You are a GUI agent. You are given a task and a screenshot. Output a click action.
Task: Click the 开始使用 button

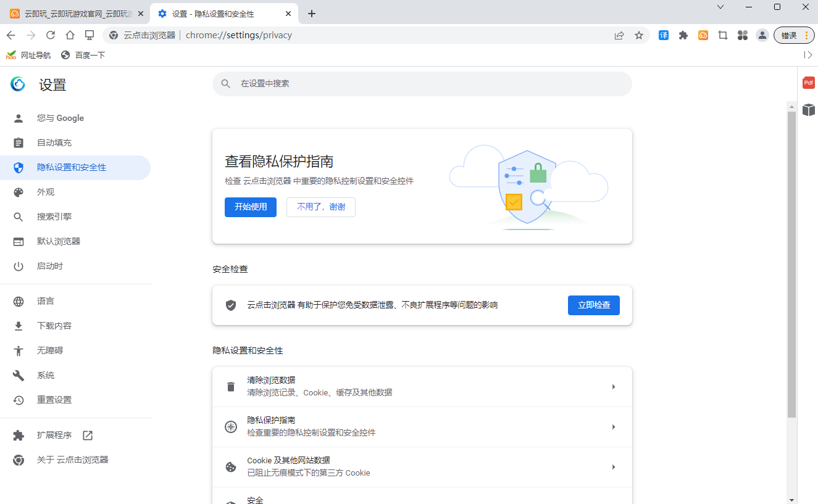251,207
